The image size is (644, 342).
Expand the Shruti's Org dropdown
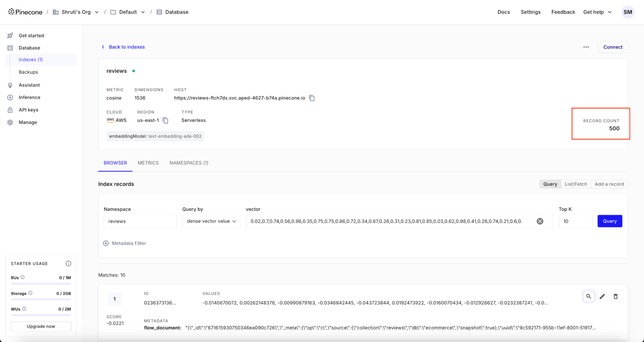pyautogui.click(x=97, y=12)
